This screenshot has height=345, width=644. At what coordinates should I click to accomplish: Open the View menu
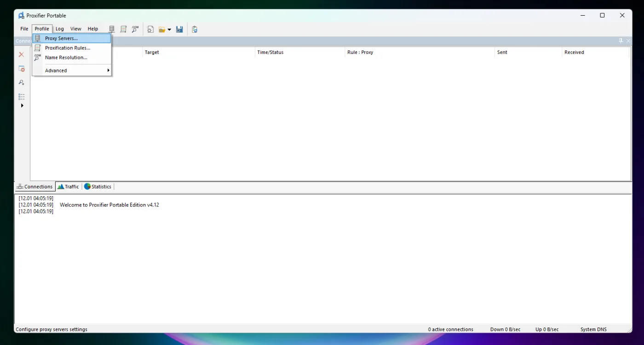coord(76,29)
